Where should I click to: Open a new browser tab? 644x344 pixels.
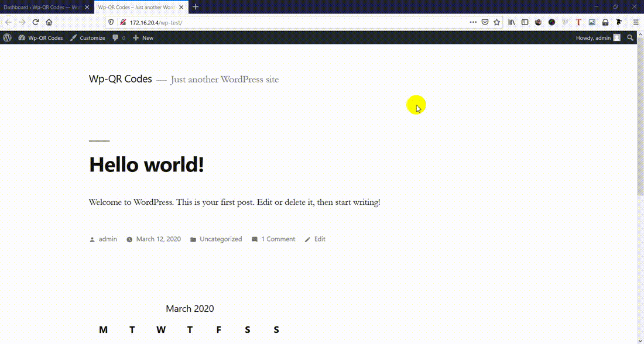196,7
